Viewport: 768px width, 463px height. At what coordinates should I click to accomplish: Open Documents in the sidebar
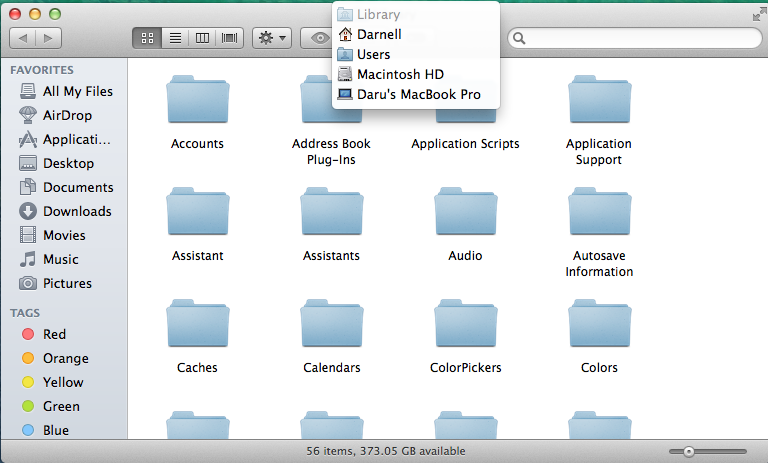tap(66, 187)
